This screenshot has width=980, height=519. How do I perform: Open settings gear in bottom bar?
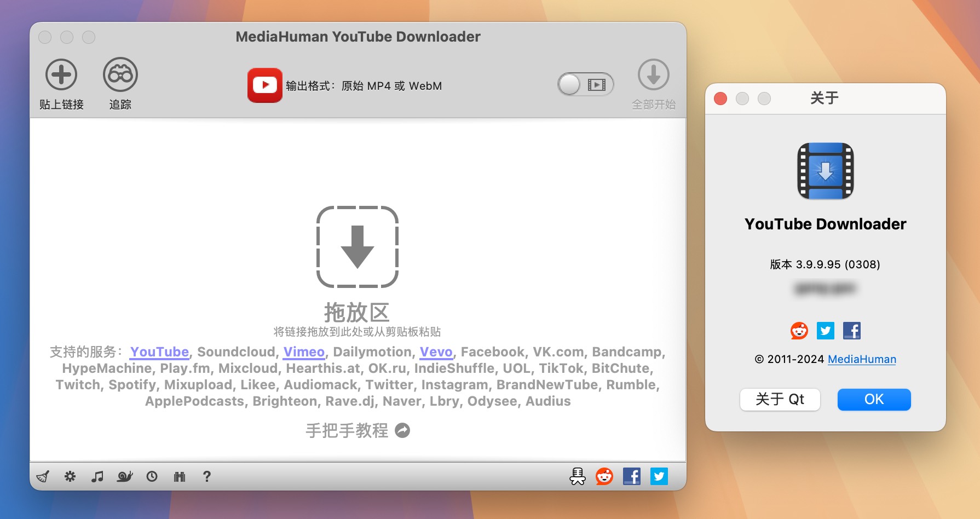[x=70, y=476]
